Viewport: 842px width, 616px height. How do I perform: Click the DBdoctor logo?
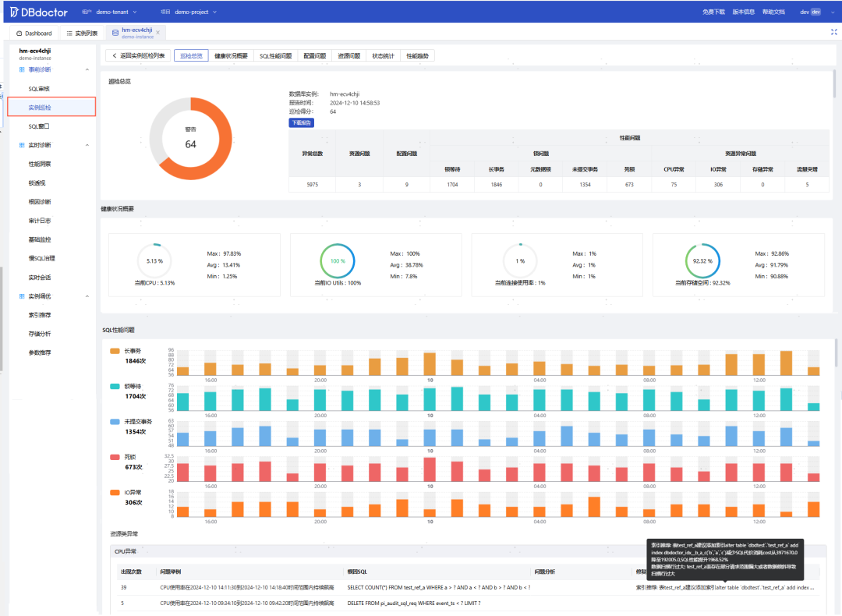[x=39, y=12]
